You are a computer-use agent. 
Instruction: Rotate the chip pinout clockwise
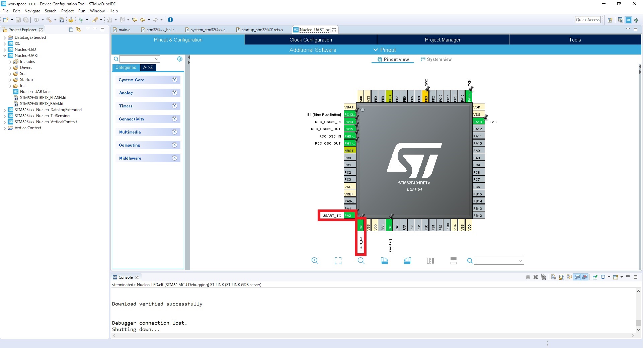[x=384, y=261]
